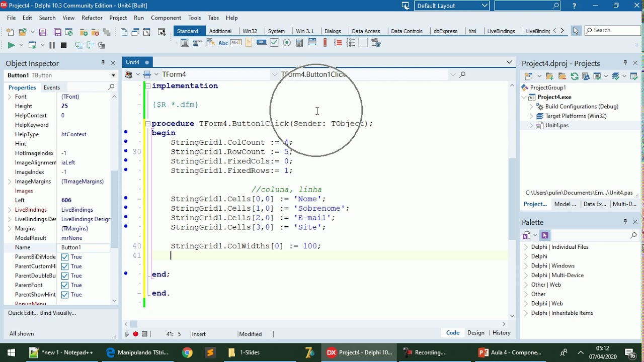The width and height of the screenshot is (644, 362).
Task: Select the TFrames component icon
Action: coord(185,43)
